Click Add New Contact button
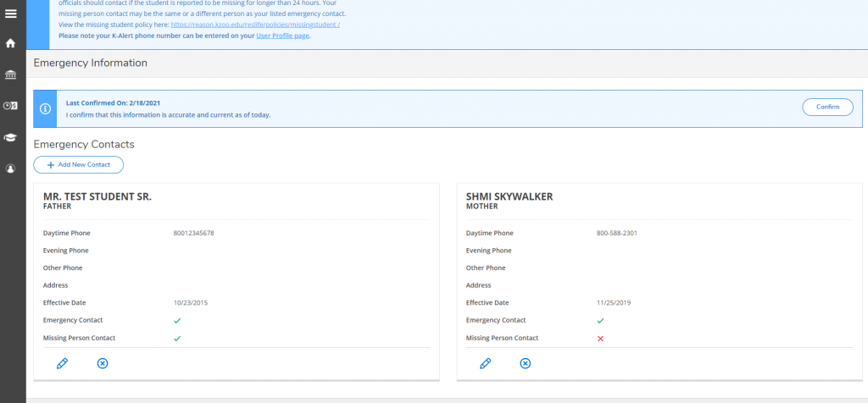 (x=79, y=164)
